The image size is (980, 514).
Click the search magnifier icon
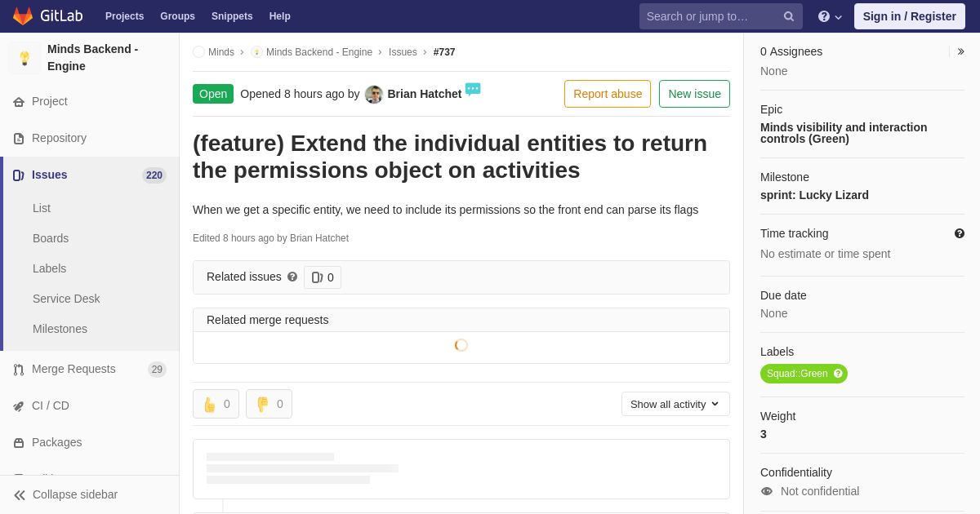point(788,16)
